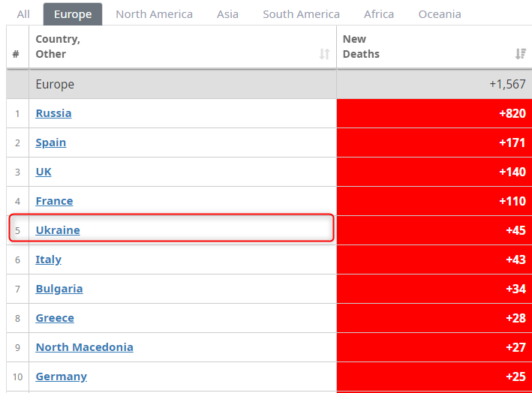Click the North Macedonia link

85,347
